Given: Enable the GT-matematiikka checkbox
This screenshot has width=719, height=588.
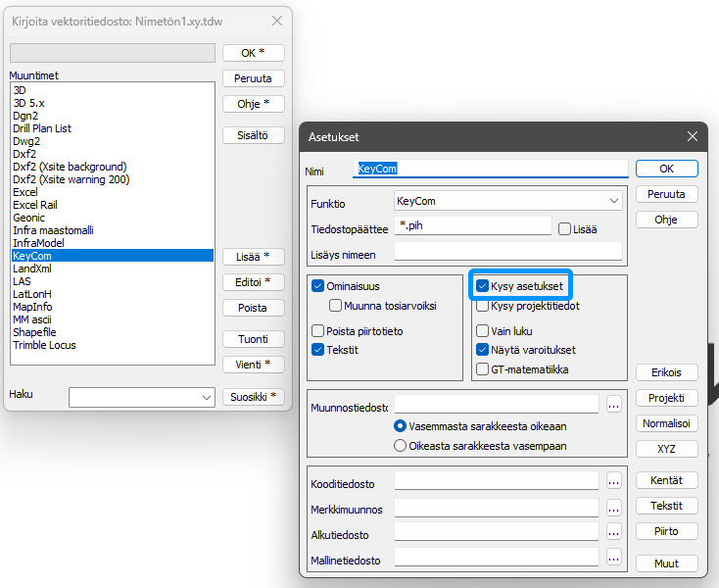Looking at the screenshot, I should 483,369.
